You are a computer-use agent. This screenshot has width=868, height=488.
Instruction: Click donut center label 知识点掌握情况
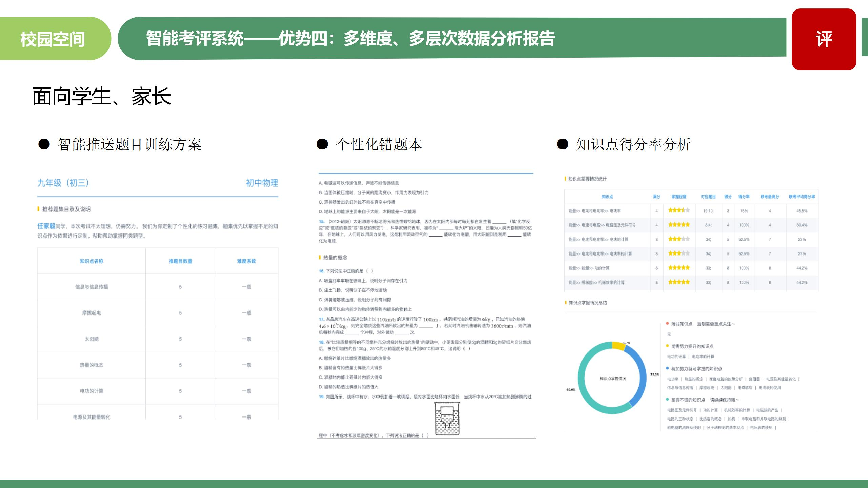tap(613, 379)
